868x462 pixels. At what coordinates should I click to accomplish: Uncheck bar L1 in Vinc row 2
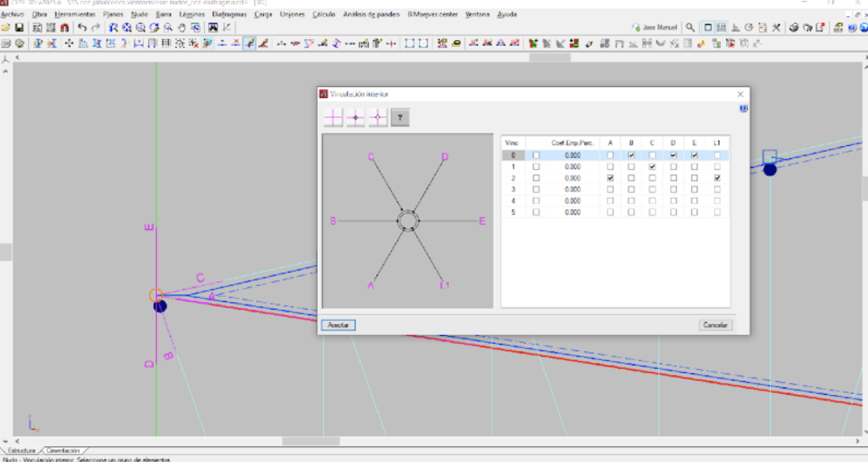717,178
